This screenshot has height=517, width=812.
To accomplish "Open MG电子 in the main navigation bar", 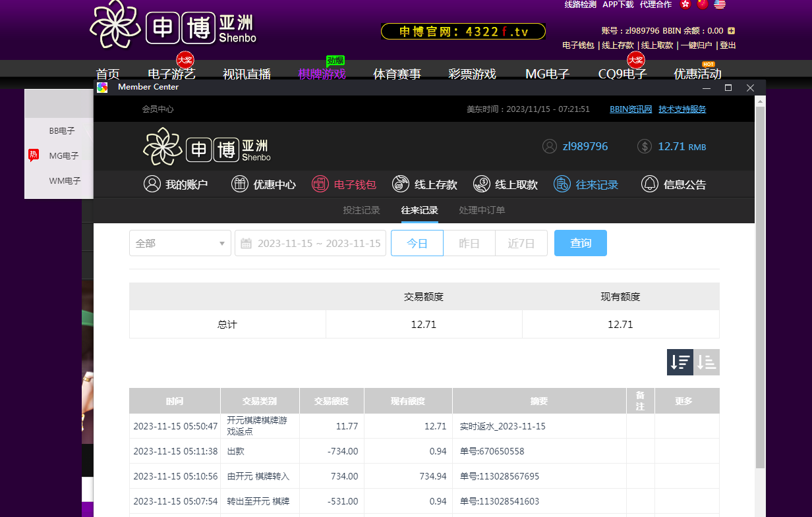I will (x=548, y=74).
